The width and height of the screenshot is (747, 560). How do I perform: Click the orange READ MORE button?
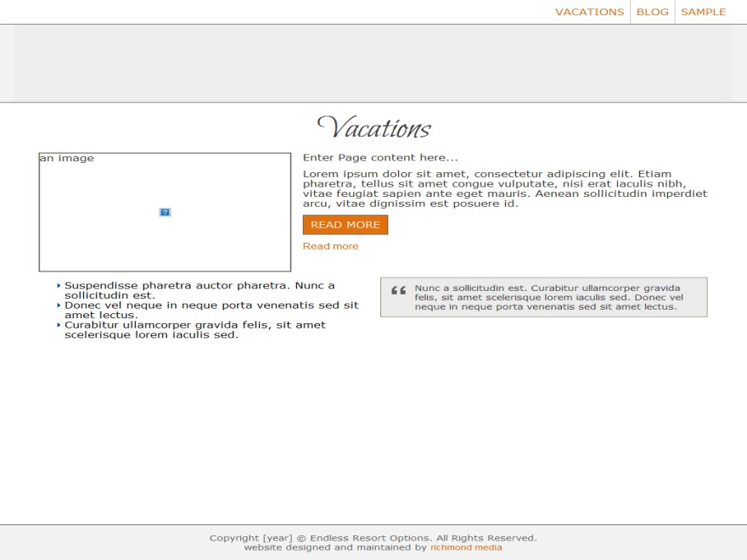pyautogui.click(x=345, y=225)
